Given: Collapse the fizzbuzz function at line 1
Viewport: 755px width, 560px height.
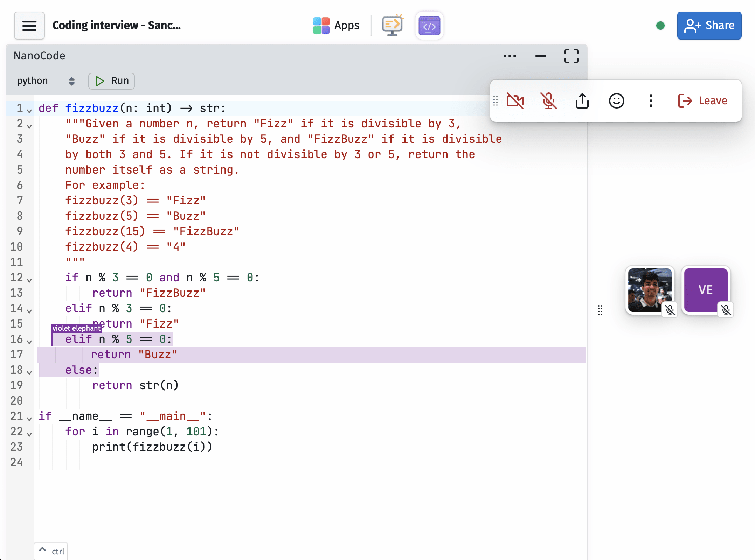Looking at the screenshot, I should [x=29, y=111].
